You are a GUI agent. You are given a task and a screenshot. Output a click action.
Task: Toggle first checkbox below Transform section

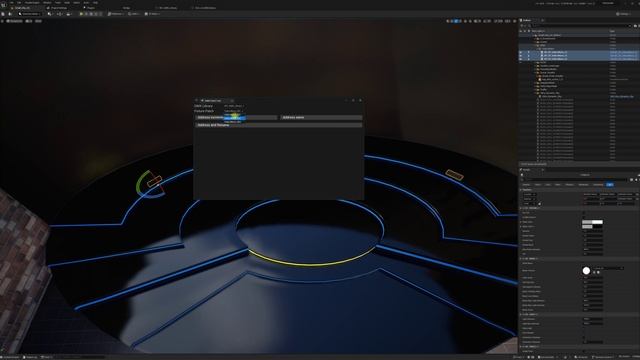[x=584, y=213]
